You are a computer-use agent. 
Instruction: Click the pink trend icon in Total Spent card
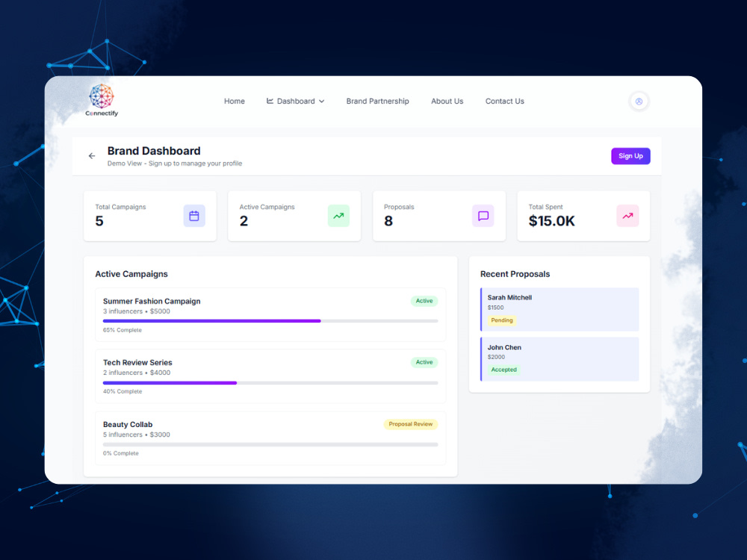click(x=627, y=216)
